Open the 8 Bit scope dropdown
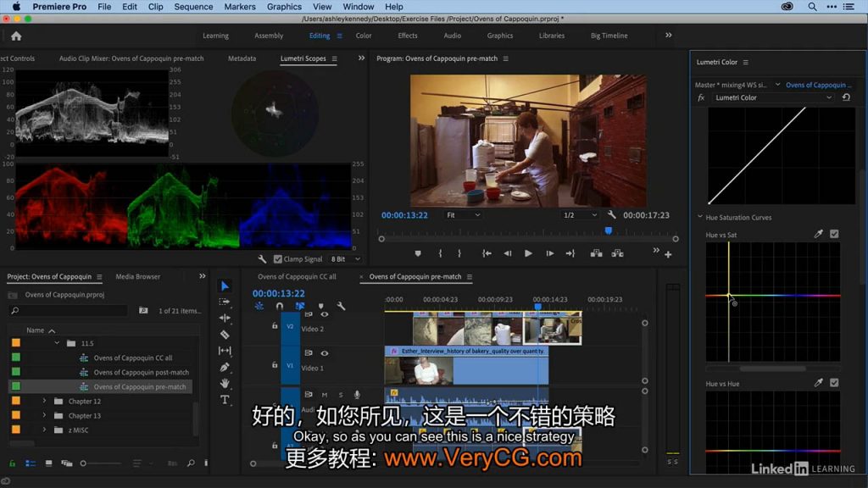This screenshot has height=488, width=868. pos(346,259)
